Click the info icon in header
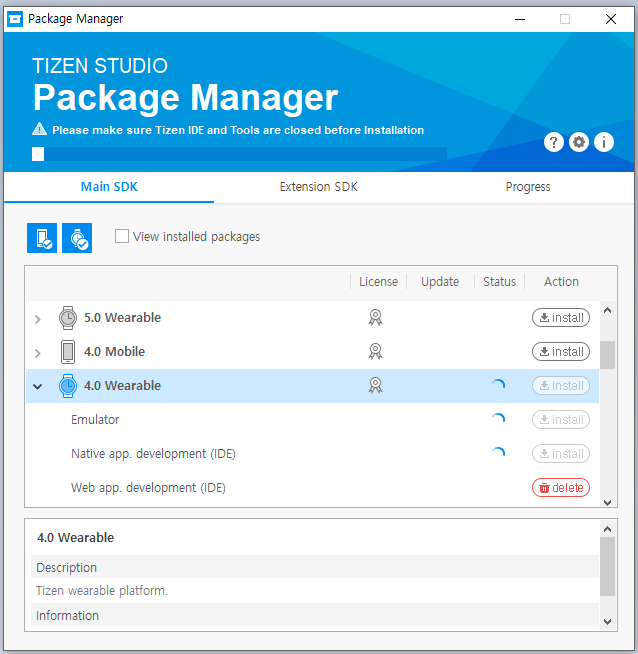The width and height of the screenshot is (638, 654). (604, 142)
